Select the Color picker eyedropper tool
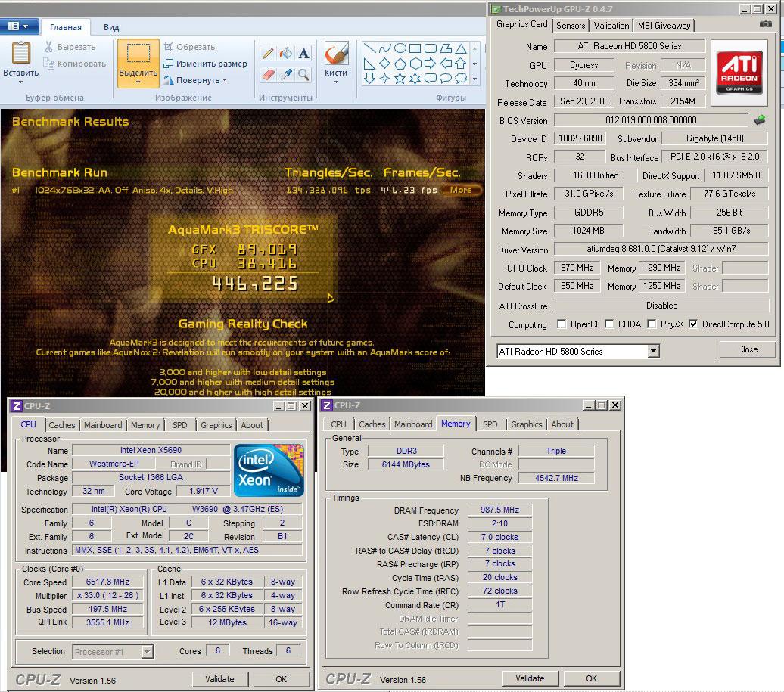 point(285,74)
